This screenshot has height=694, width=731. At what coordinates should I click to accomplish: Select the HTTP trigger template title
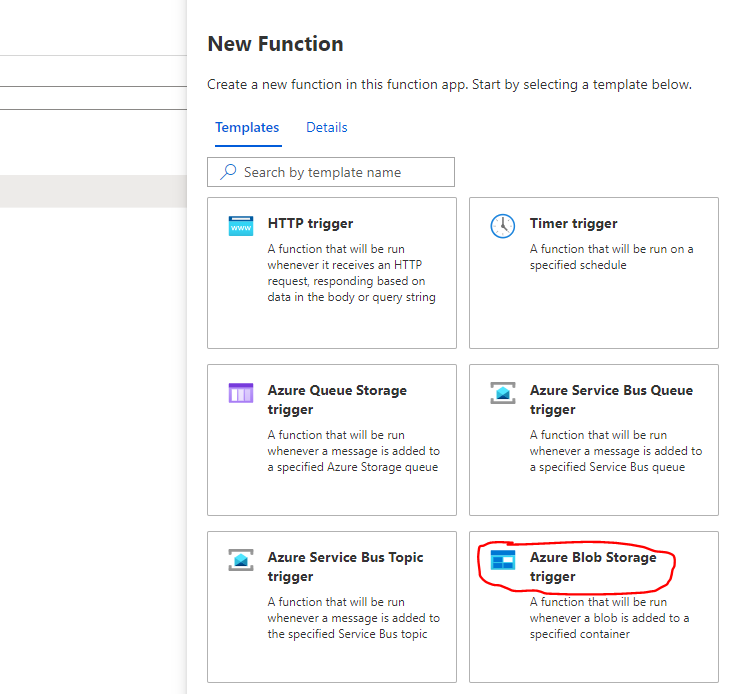pyautogui.click(x=310, y=223)
